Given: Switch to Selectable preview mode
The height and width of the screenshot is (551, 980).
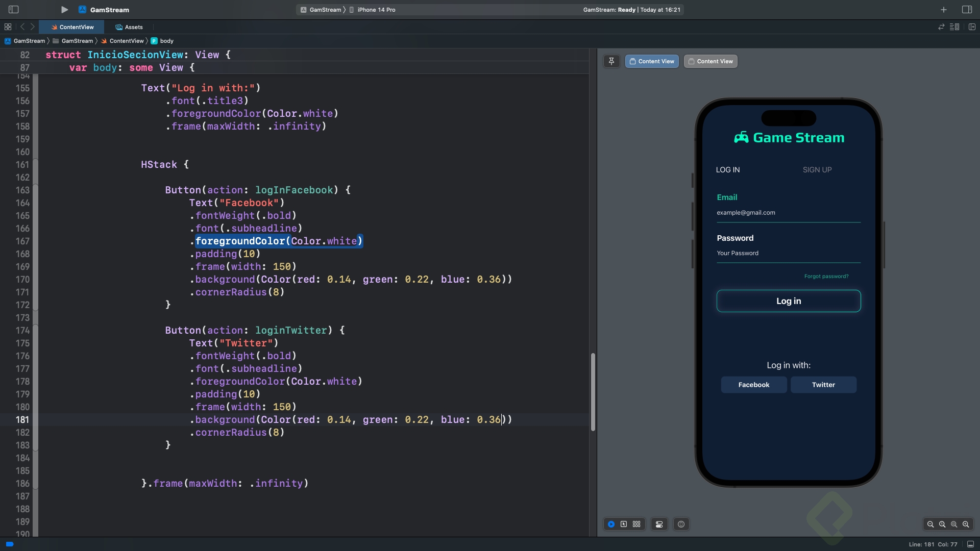Looking at the screenshot, I should 624,524.
